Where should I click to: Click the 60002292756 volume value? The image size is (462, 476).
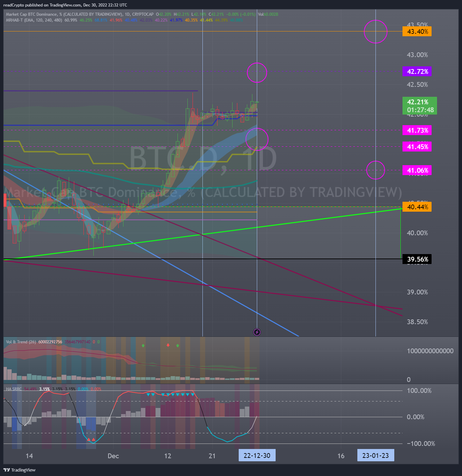coord(50,342)
